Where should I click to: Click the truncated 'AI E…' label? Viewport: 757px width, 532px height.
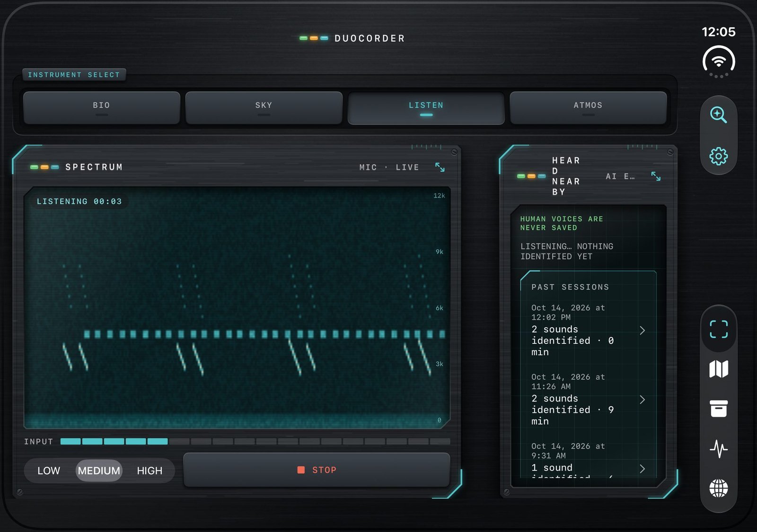(620, 176)
